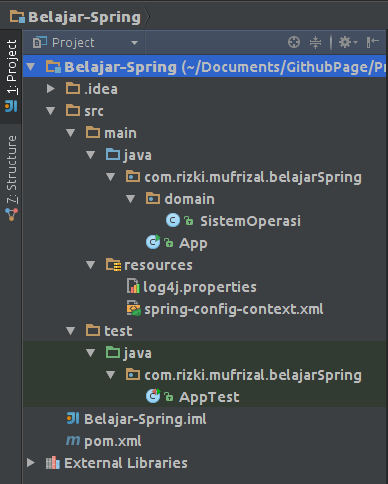Click the Maven icon beside pom.xml
This screenshot has height=484, width=388.
(73, 441)
